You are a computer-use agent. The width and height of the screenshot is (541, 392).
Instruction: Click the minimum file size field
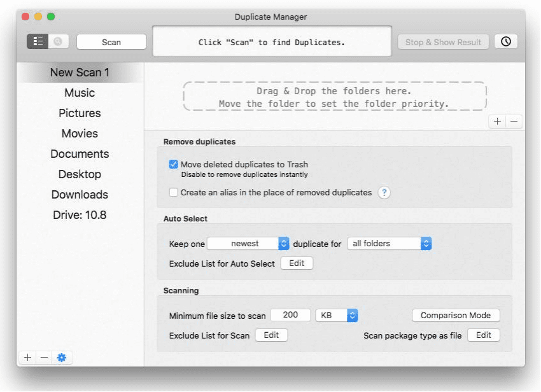[x=290, y=315]
